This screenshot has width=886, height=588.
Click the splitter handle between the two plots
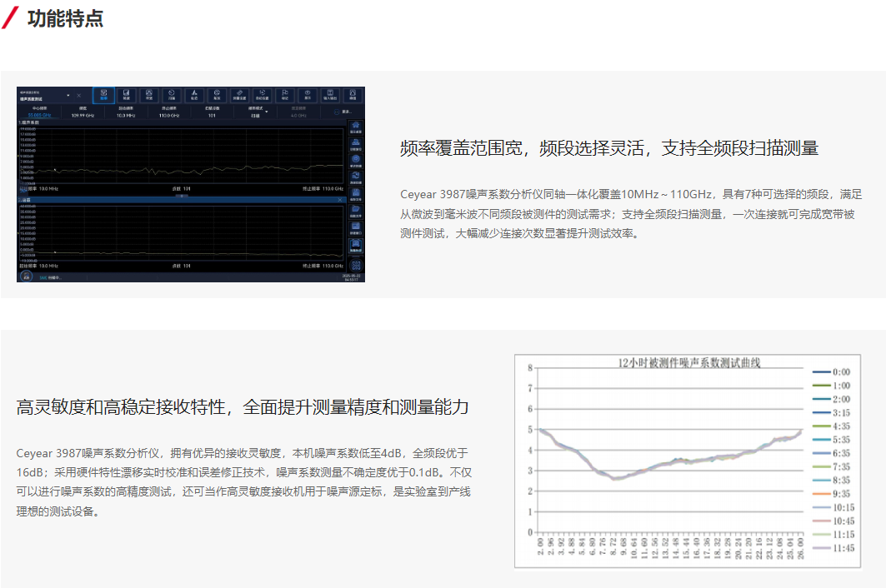[181, 195]
